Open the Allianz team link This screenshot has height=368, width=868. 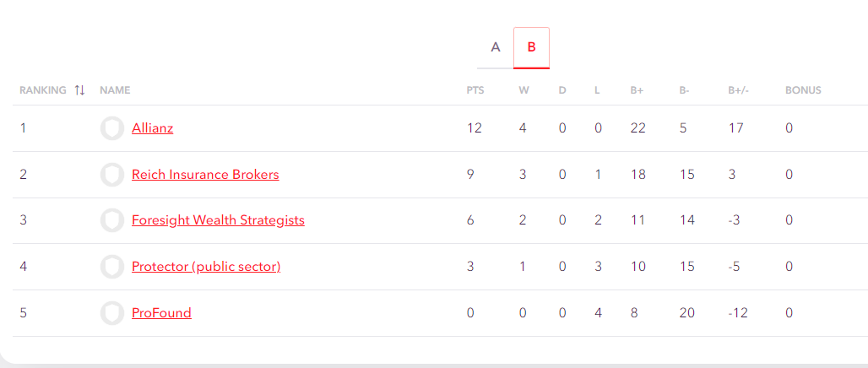coord(152,128)
